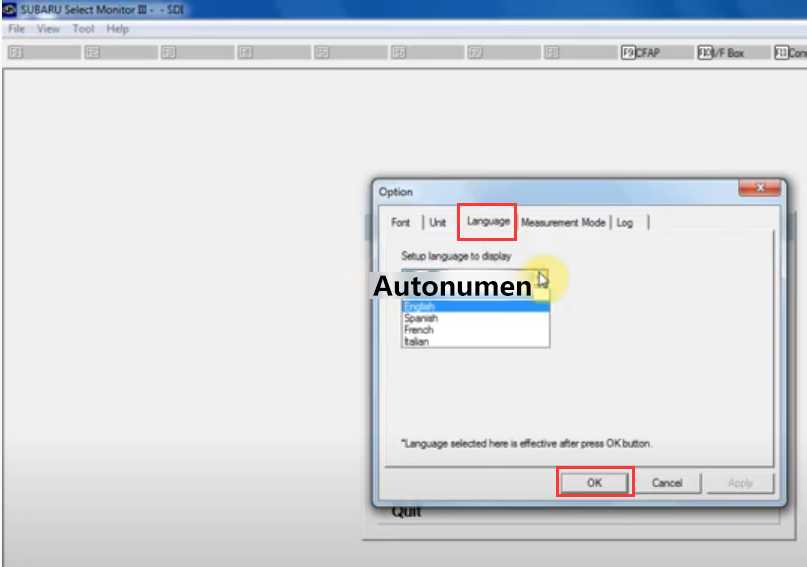Switch to the Unit tab
The image size is (807, 567).
pos(437,222)
